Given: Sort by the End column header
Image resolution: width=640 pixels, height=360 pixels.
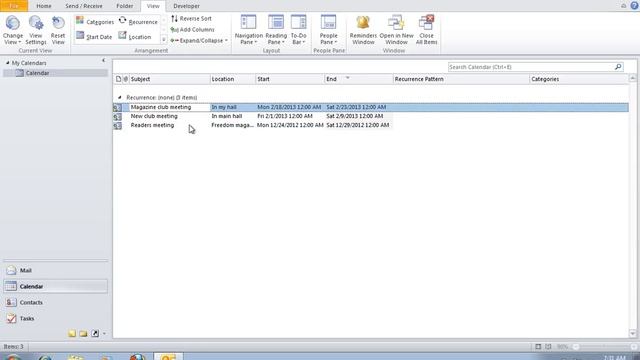Looking at the screenshot, I should 358,79.
